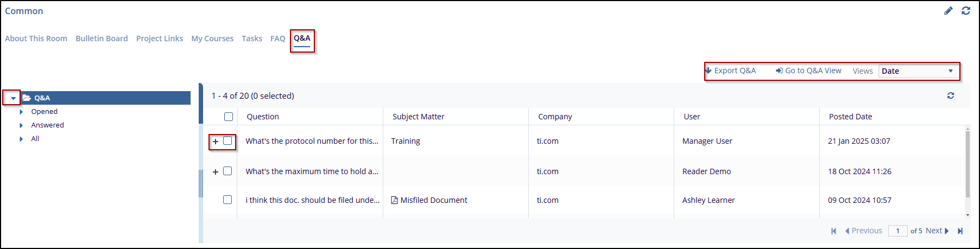The image size is (980, 249).
Task: Click Export Q&A
Action: [731, 71]
